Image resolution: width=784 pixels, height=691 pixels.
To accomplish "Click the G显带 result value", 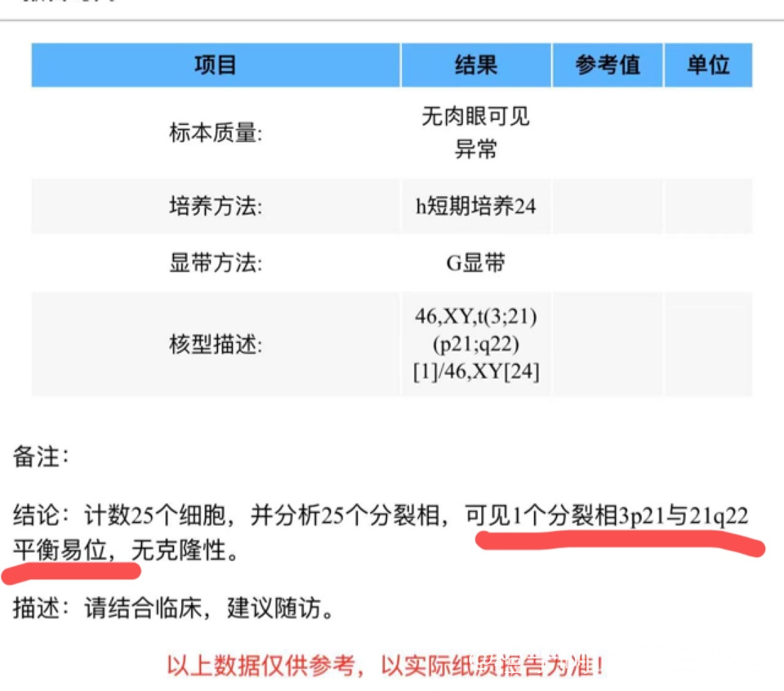I will pos(475,263).
